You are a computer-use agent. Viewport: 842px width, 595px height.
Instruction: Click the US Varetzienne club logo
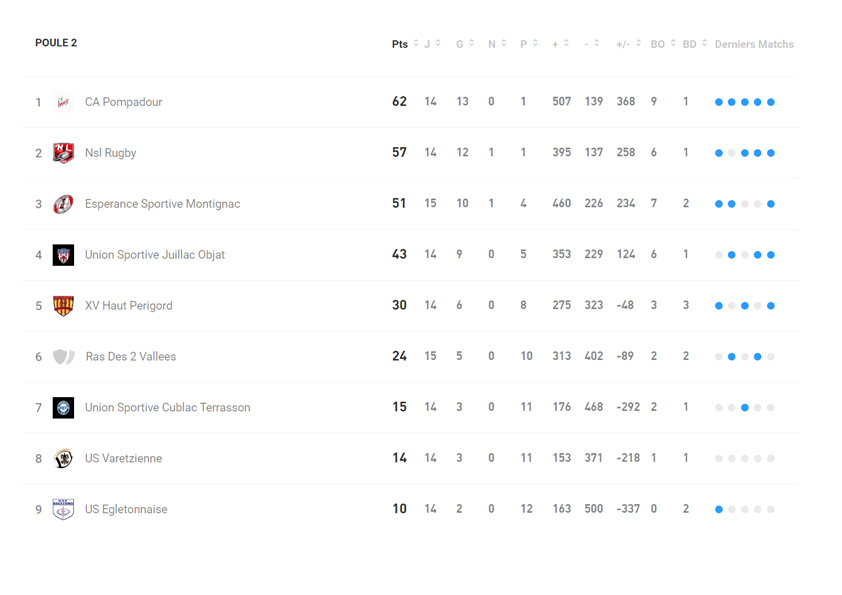click(x=63, y=459)
